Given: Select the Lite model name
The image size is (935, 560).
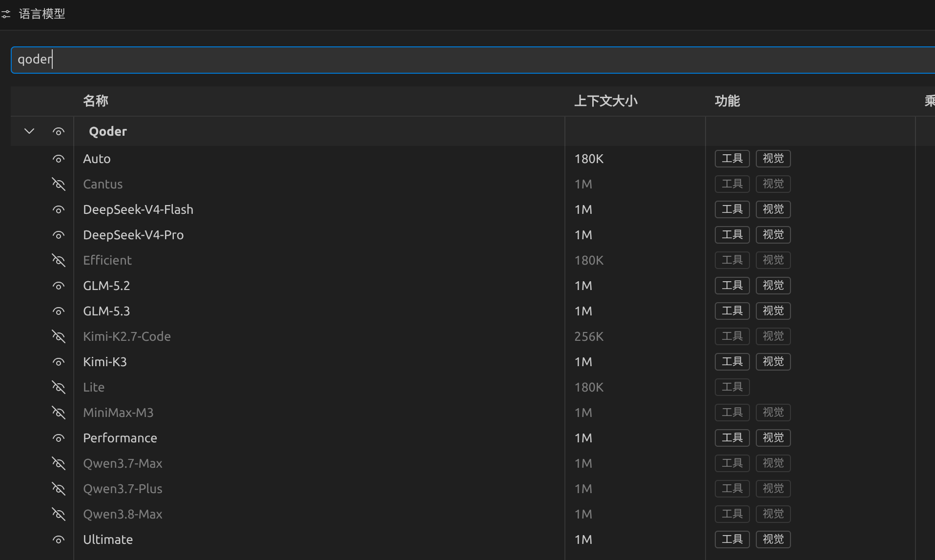Looking at the screenshot, I should pos(94,387).
